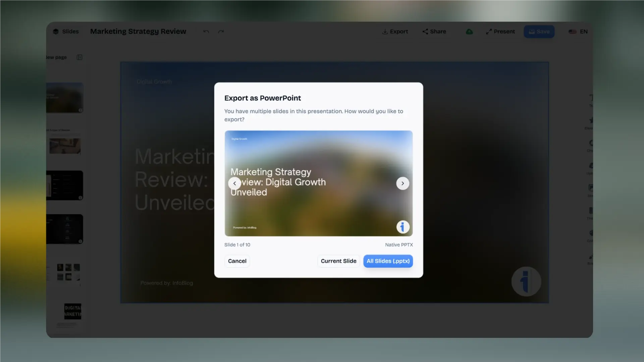Go to next slide preview arrow
Viewport: 644px width, 362px height.
[x=402, y=183]
